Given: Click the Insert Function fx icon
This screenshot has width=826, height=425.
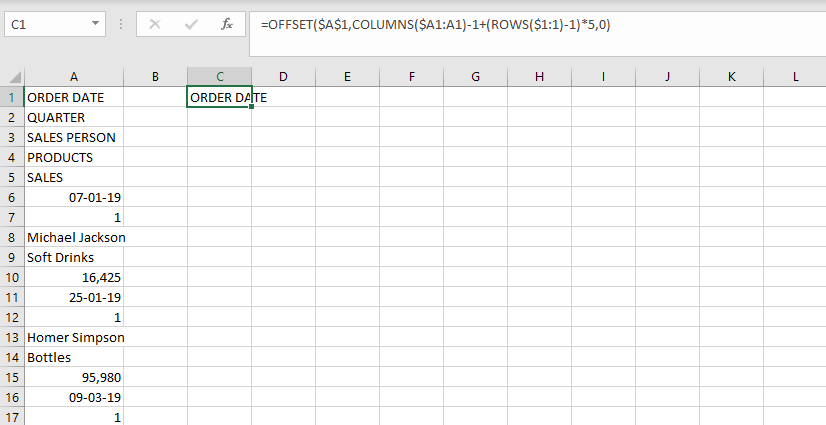Looking at the screenshot, I should 227,24.
